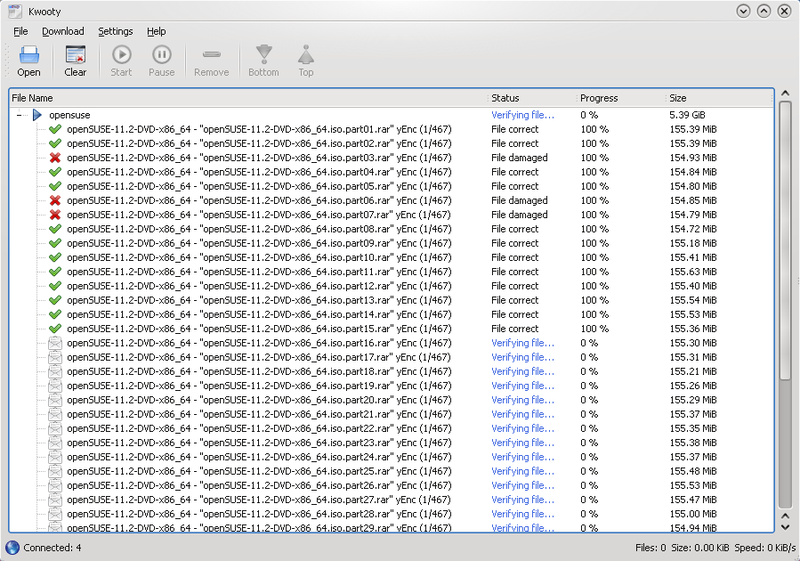Sort by Progress column header
Screen dimensions: 800x561
click(621, 98)
